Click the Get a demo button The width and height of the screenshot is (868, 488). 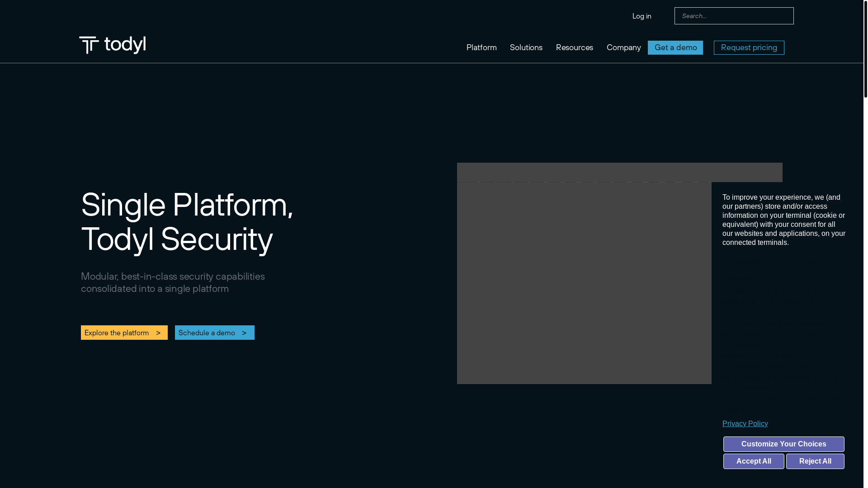pos(675,47)
